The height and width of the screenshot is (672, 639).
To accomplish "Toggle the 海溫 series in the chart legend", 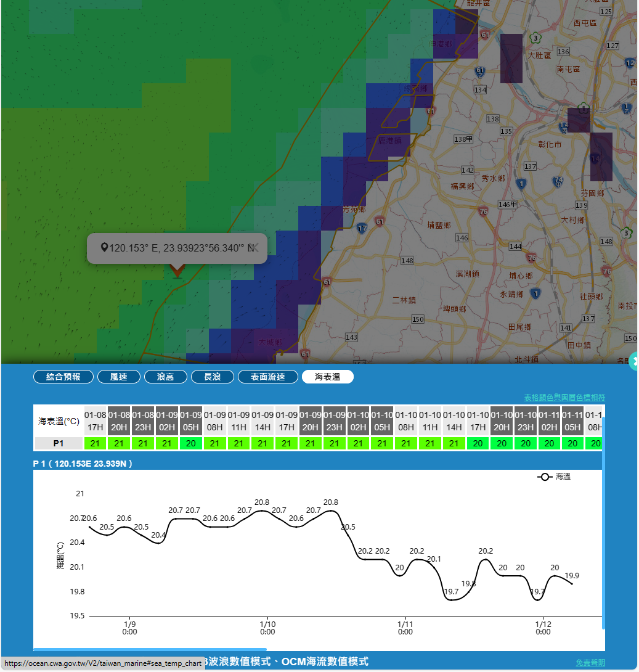I will 554,477.
